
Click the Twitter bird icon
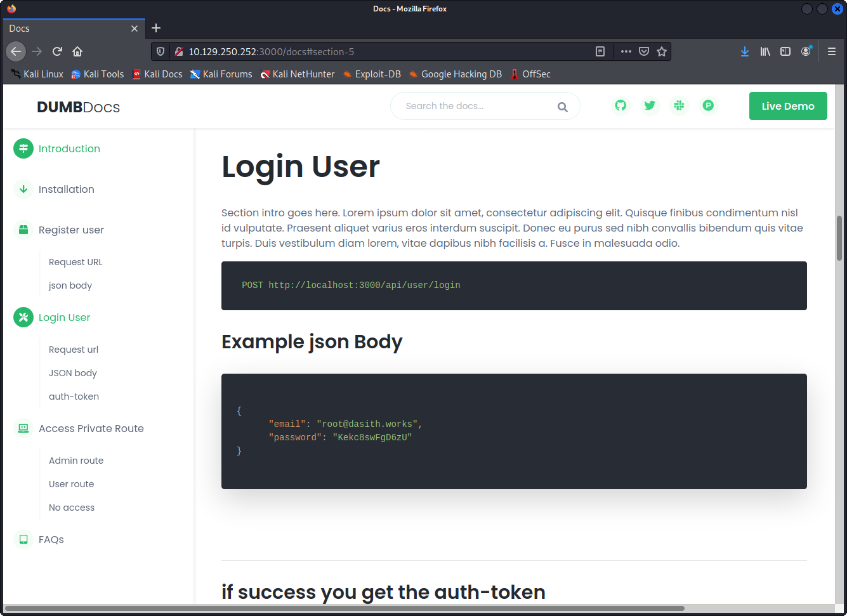650,105
